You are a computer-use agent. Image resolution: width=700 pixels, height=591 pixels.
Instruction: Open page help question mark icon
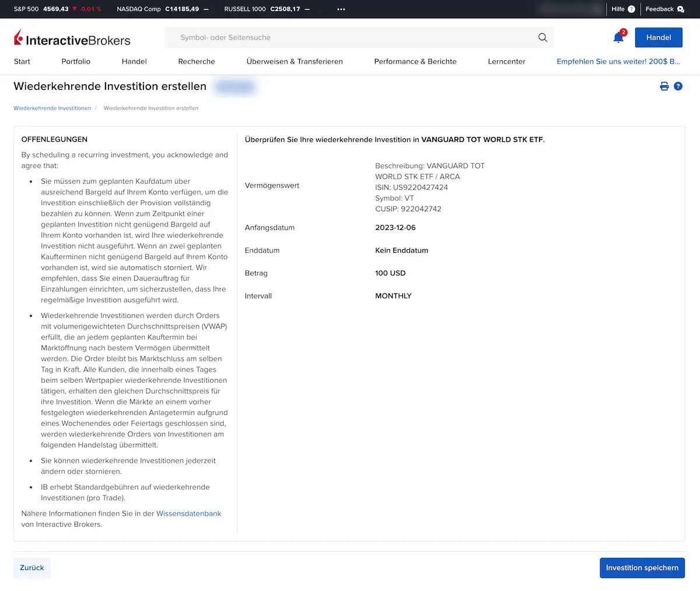678,86
